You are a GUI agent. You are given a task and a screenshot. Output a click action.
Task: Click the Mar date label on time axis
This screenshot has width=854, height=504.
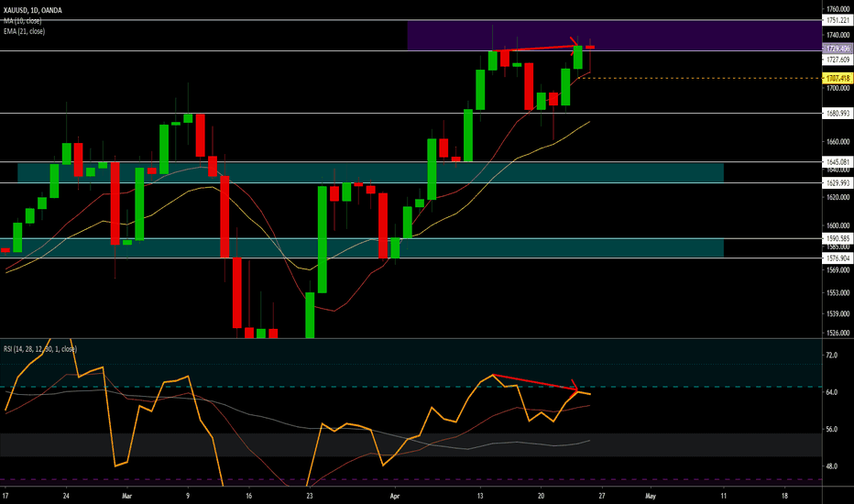tap(126, 497)
